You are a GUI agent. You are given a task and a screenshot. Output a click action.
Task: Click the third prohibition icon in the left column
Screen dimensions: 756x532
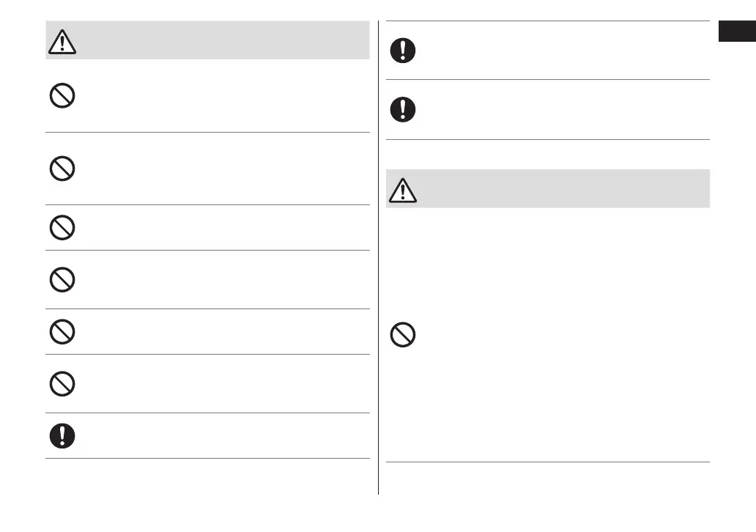[62, 228]
